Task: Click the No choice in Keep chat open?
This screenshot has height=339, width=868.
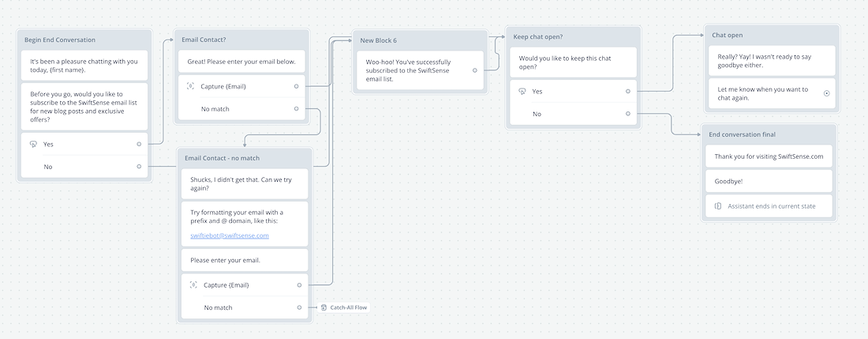Action: click(x=573, y=114)
